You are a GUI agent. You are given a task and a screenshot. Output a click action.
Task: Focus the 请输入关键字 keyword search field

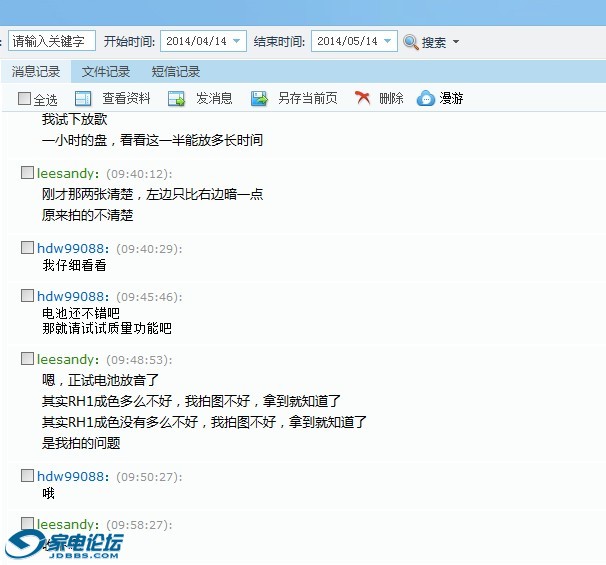[52, 41]
